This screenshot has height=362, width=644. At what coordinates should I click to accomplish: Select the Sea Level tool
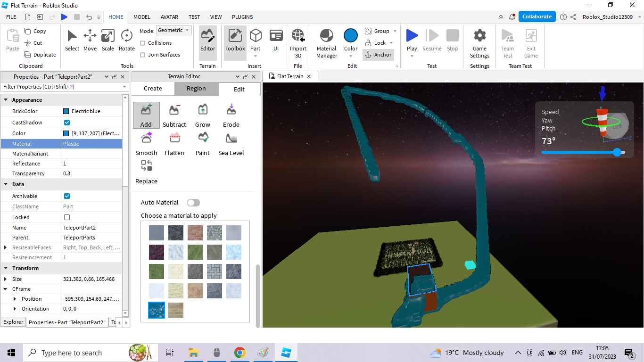[231, 144]
